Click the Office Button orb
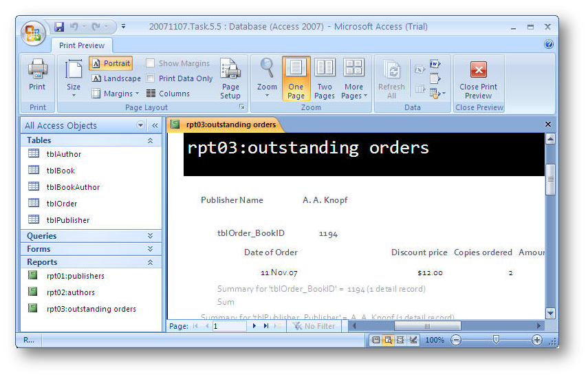This screenshot has height=377, width=588. 33,32
